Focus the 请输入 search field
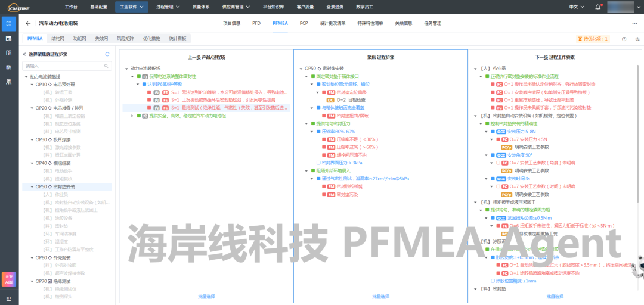 pos(67,66)
